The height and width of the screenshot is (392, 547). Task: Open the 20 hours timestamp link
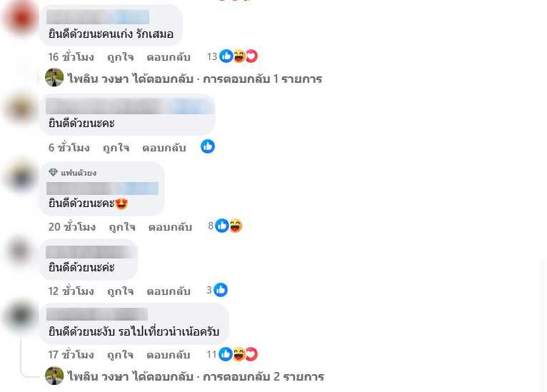click(x=72, y=227)
